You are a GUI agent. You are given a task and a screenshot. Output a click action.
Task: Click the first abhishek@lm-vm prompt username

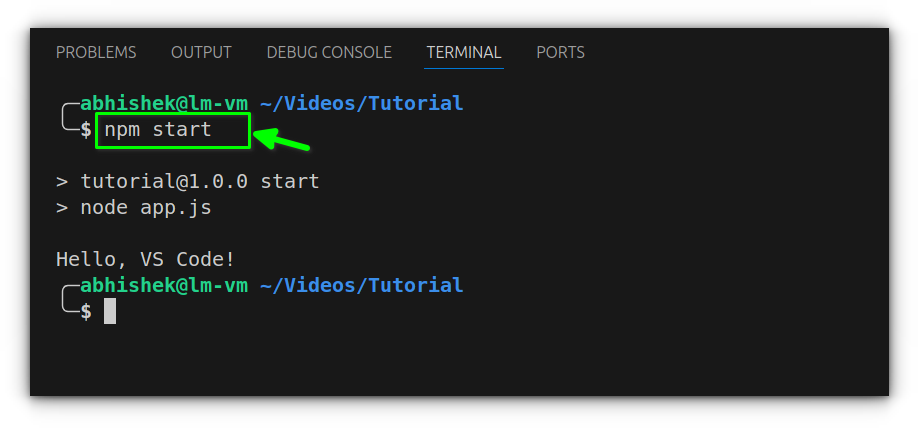164,103
